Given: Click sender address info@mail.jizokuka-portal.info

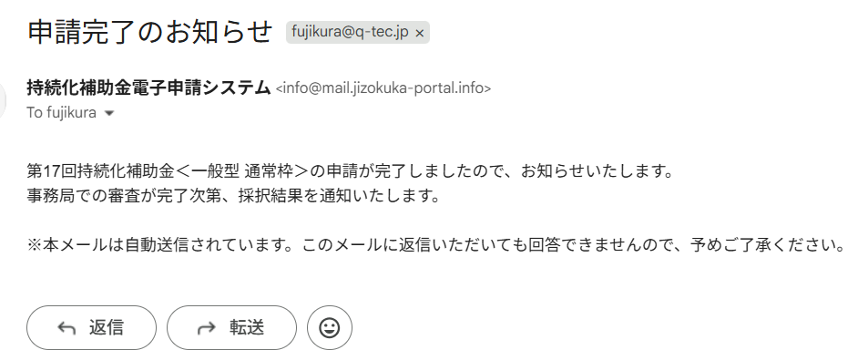Looking at the screenshot, I should [383, 88].
